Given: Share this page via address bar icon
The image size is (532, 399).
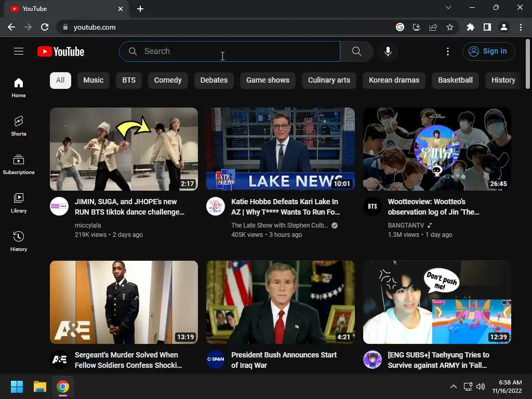Looking at the screenshot, I should click(x=433, y=27).
